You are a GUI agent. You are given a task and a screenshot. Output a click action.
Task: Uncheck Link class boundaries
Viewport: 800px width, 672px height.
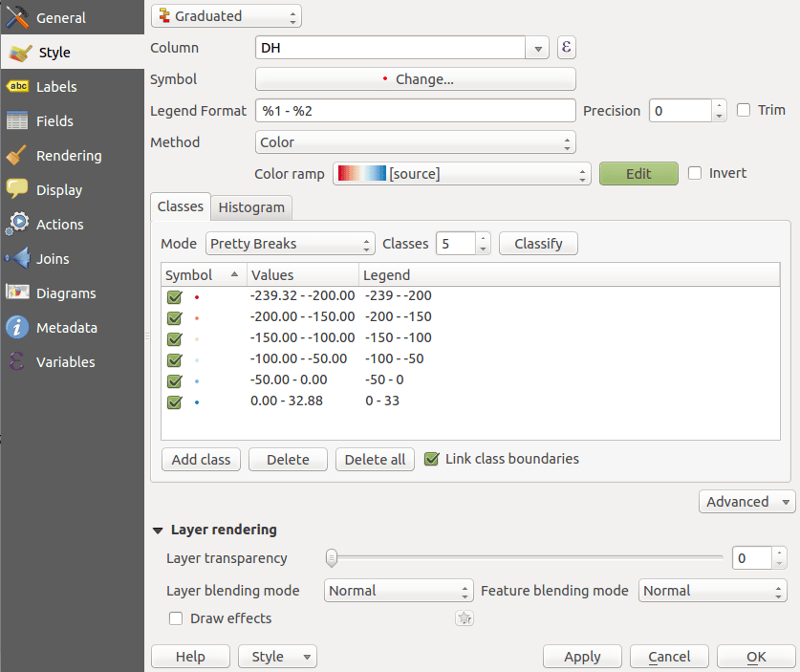[433, 459]
